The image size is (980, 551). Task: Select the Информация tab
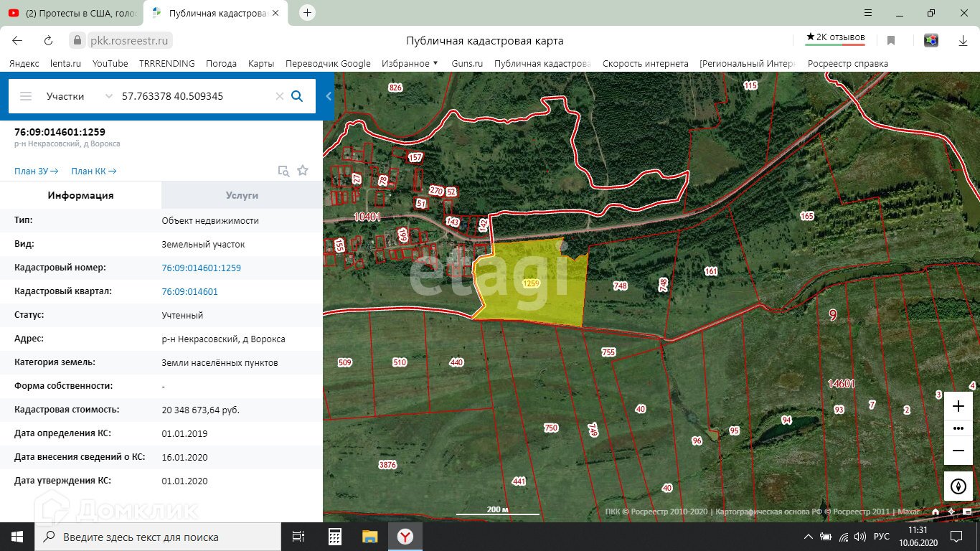(x=80, y=195)
